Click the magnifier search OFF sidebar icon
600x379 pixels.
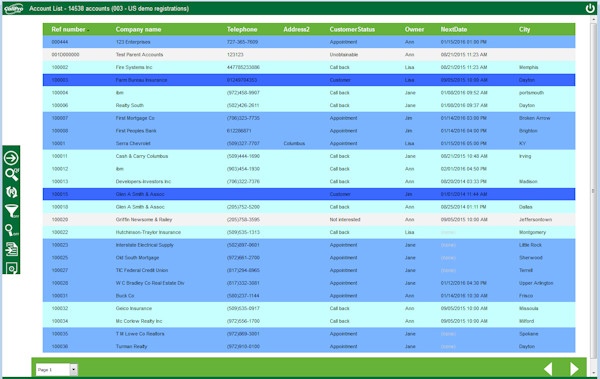11,230
